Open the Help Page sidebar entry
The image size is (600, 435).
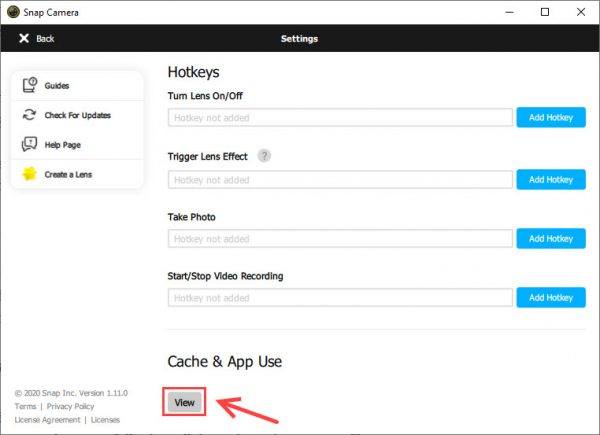(64, 145)
